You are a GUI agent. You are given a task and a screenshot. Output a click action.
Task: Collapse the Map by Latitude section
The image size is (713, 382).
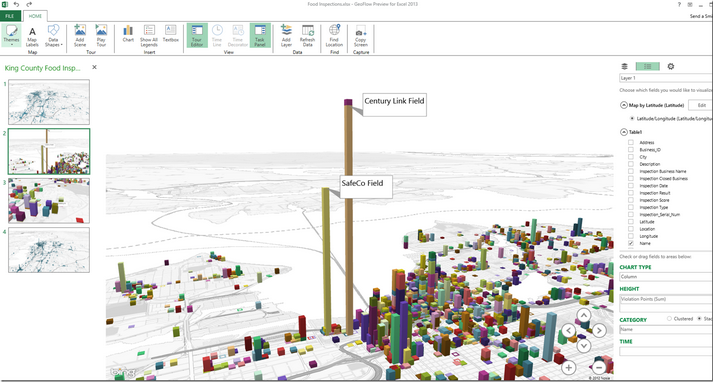(x=623, y=105)
